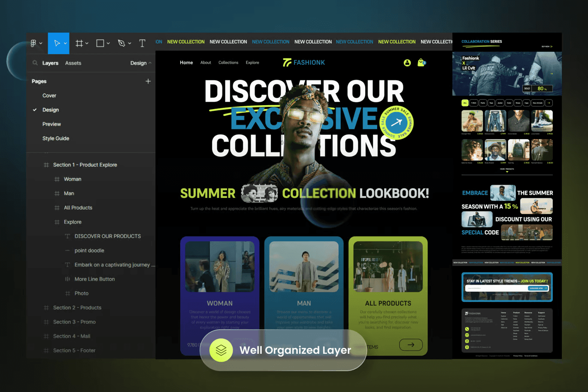Screen dimensions: 588x392
Task: Click the Fashionk logo in the header
Action: [x=304, y=63]
